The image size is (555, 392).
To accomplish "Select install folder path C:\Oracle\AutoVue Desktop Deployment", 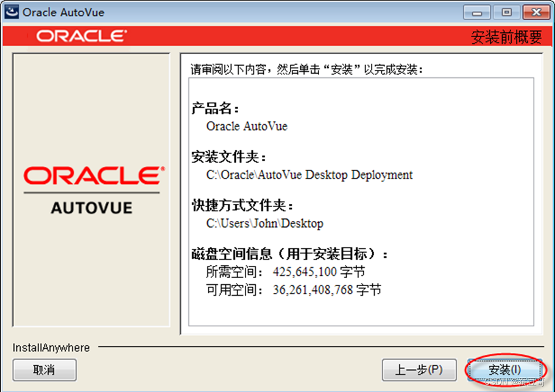I will (309, 175).
